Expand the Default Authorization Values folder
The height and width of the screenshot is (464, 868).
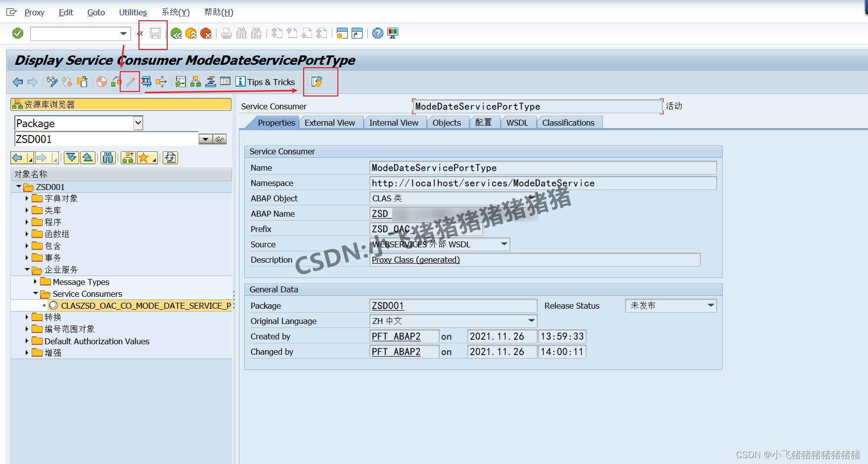point(27,341)
